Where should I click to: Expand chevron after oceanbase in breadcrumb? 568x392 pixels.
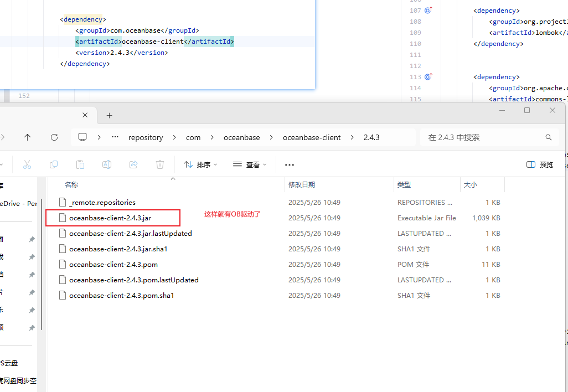point(271,137)
